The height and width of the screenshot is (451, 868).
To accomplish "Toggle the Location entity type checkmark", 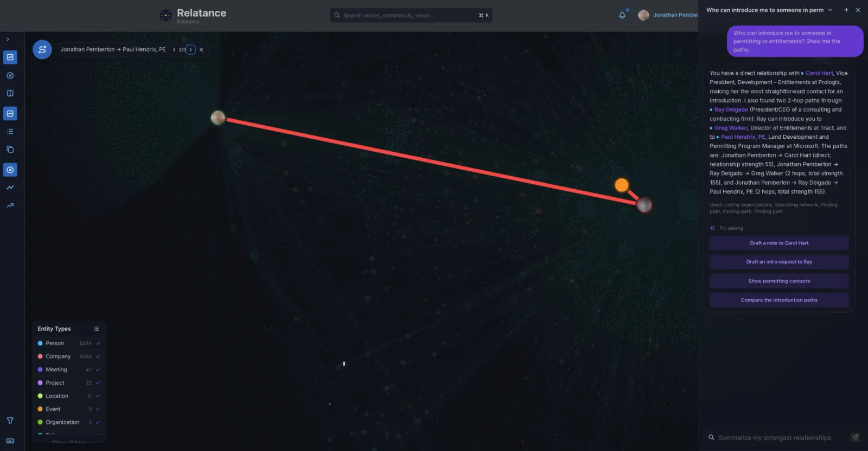I will 98,396.
